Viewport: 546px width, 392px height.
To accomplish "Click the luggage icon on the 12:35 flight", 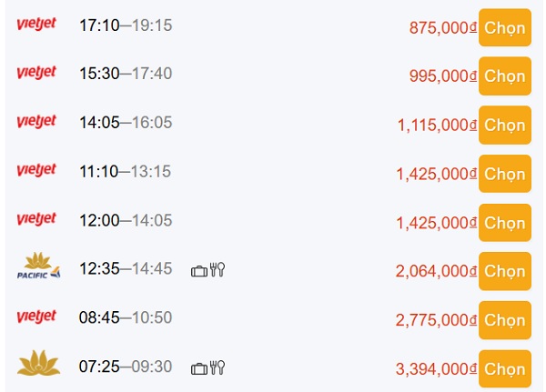I will 199,271.
